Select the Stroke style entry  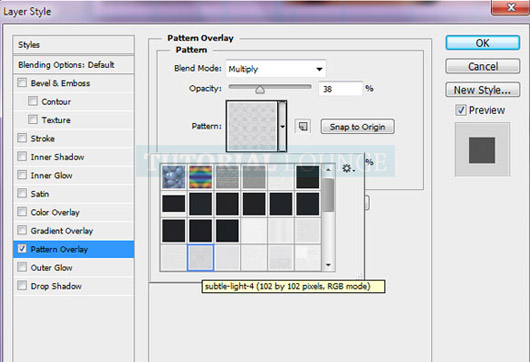pyautogui.click(x=74, y=138)
